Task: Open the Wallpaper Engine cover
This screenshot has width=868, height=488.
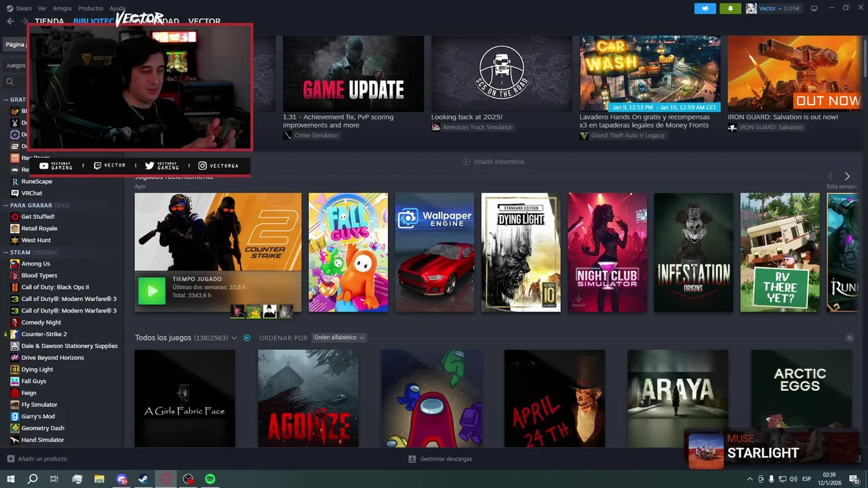Action: click(435, 252)
